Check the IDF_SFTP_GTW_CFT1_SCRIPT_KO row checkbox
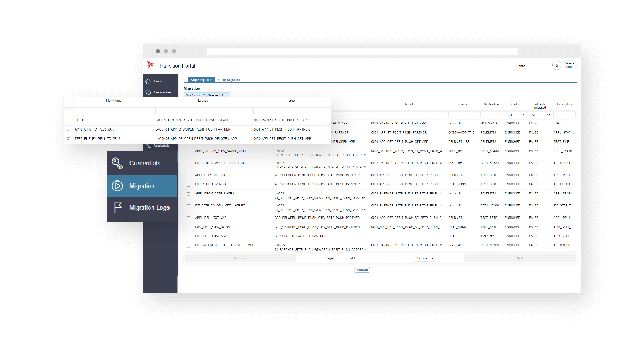Image resolution: width=644 pixels, height=337 pixels. (189, 164)
